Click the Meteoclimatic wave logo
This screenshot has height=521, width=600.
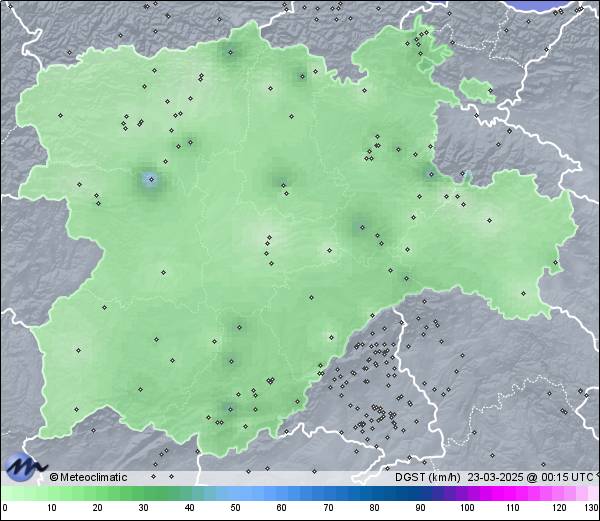(25, 467)
